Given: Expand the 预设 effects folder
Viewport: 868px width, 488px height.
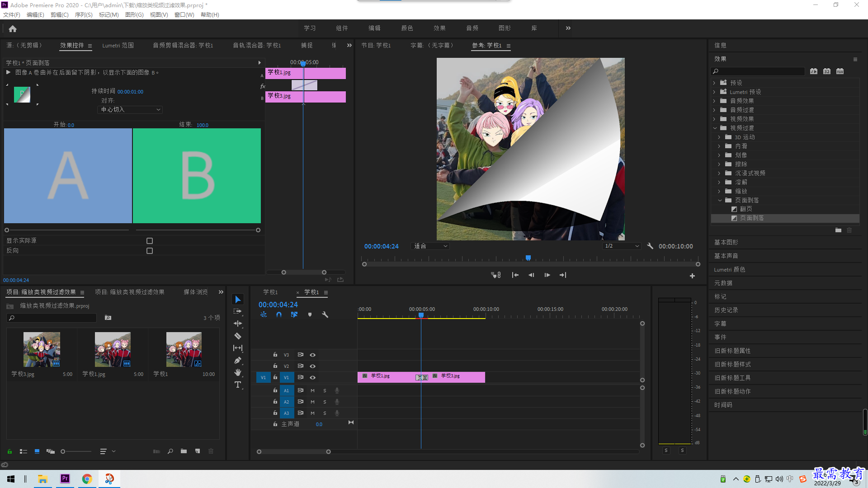Looking at the screenshot, I should pos(714,83).
